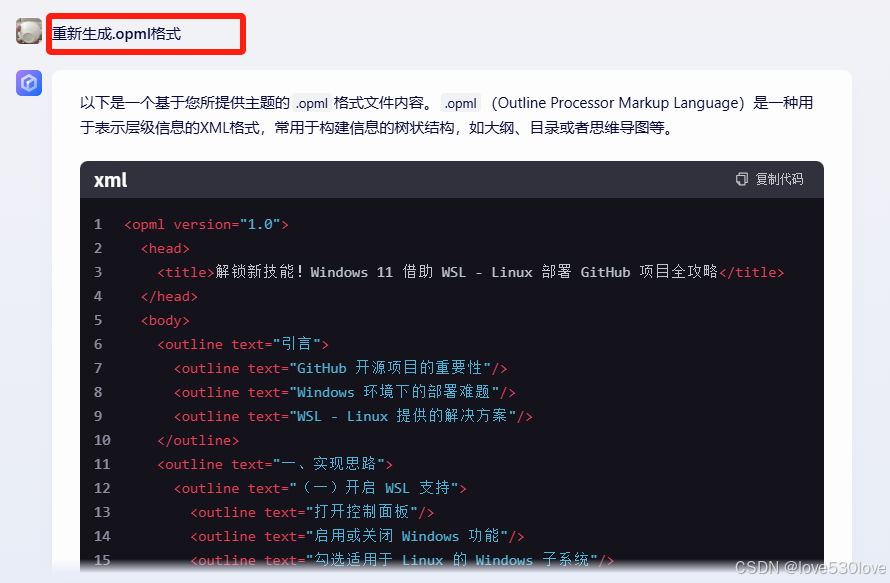Click the outline line 一、实现思路
The height and width of the screenshot is (583, 890).
click(x=275, y=464)
